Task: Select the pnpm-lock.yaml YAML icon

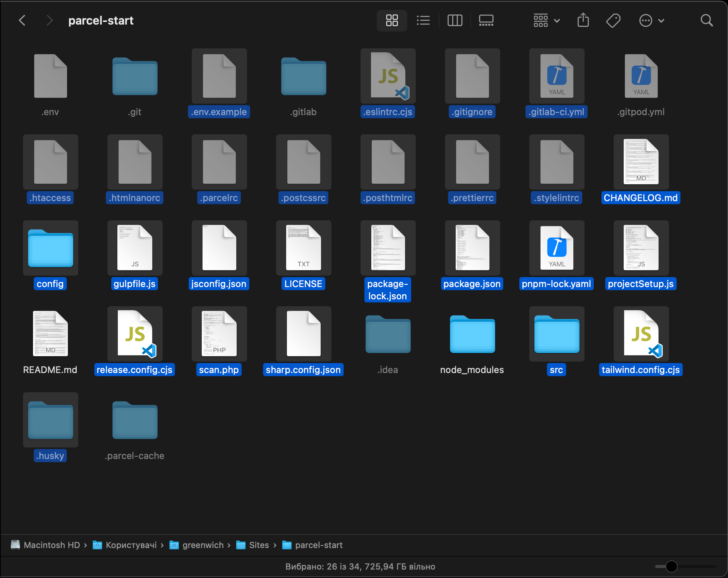Action: coord(557,248)
